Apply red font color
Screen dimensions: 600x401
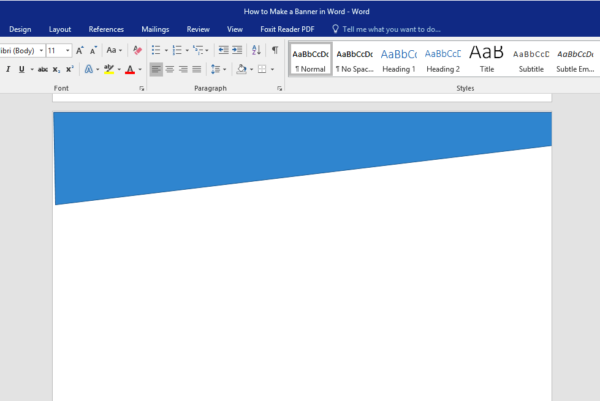130,69
